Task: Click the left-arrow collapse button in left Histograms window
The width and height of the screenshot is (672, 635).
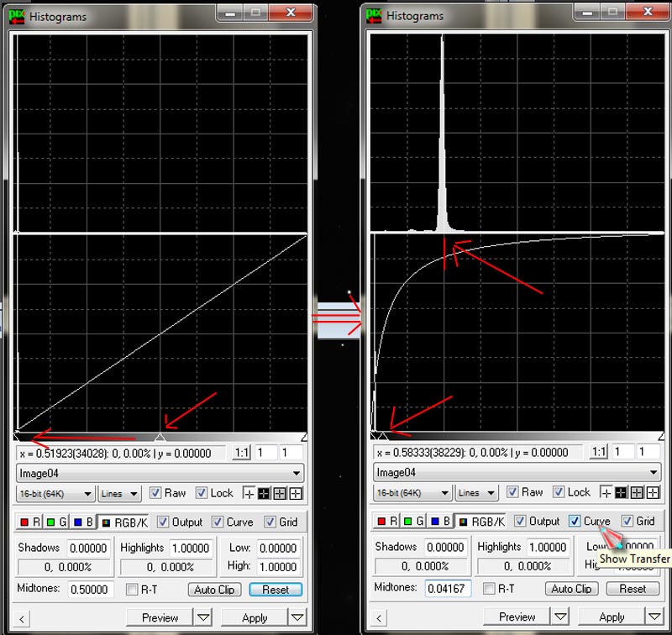Action: pos(22,618)
